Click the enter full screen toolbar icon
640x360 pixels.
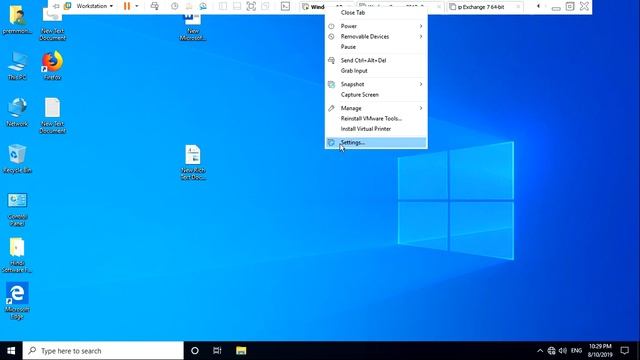(251, 6)
